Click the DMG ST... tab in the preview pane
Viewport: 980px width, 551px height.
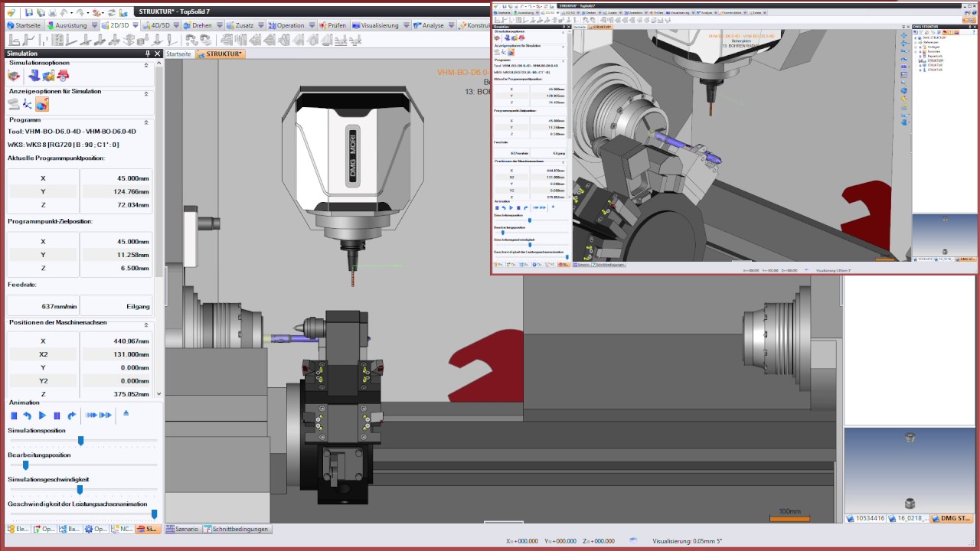pos(952,518)
